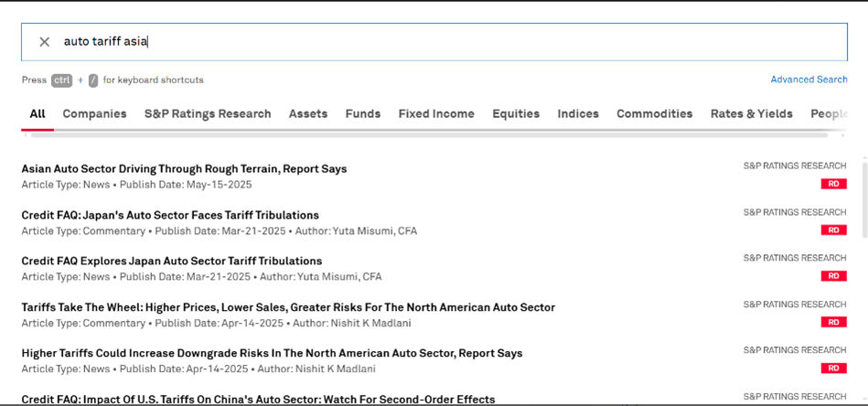The height and width of the screenshot is (406, 868).
Task: Open 'Credit FAQ Explores Japan Auto Sector Tariff Tribulations'
Action: coord(172,262)
